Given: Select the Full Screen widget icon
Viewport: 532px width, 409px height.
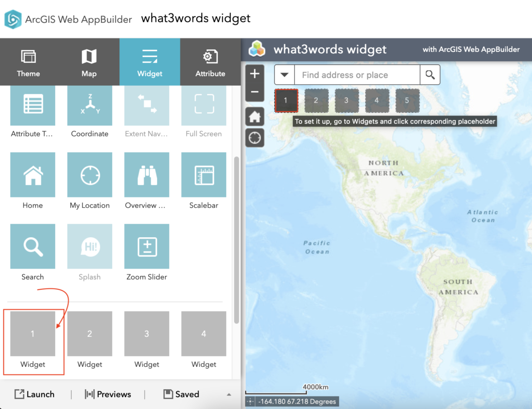Looking at the screenshot, I should 204,105.
